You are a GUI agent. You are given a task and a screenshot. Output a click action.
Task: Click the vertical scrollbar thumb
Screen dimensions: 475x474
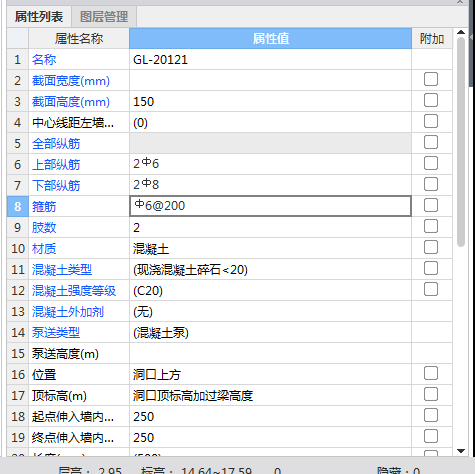click(x=461, y=142)
